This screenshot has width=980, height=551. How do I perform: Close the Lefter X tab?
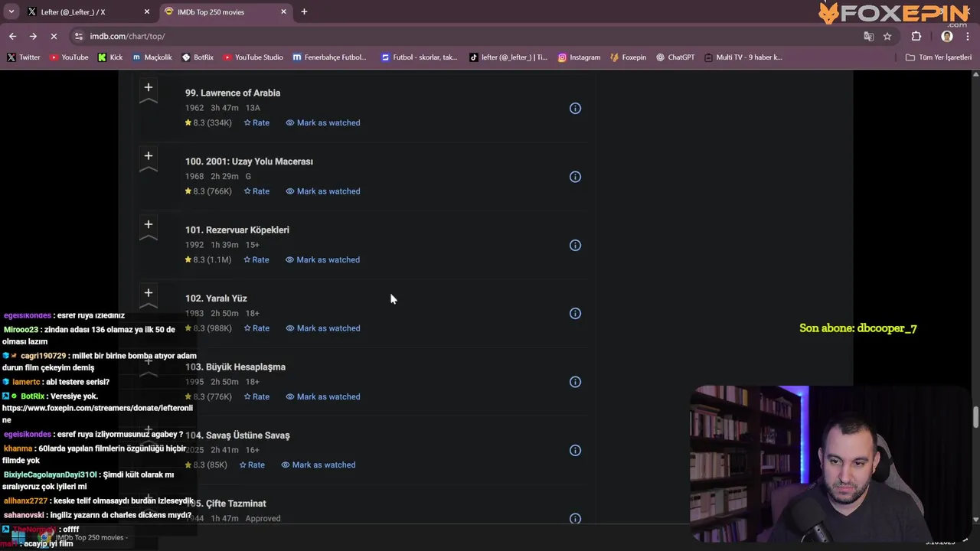pyautogui.click(x=147, y=11)
